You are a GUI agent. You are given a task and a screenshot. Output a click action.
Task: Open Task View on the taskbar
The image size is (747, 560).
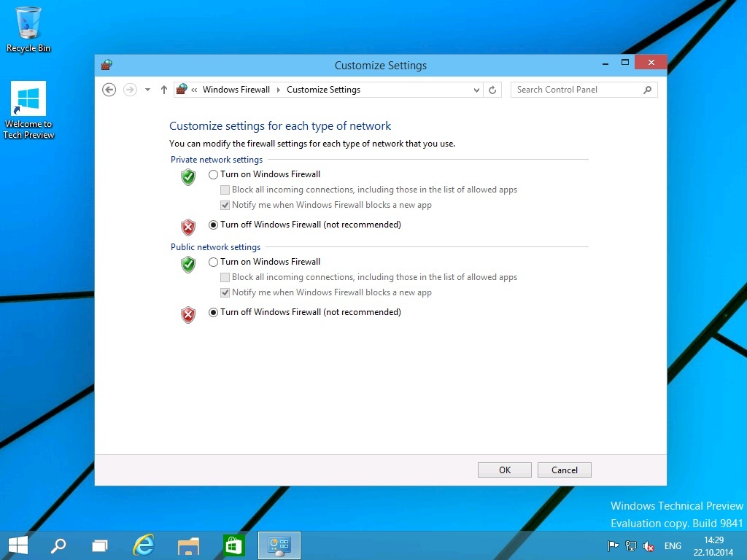[x=100, y=545]
